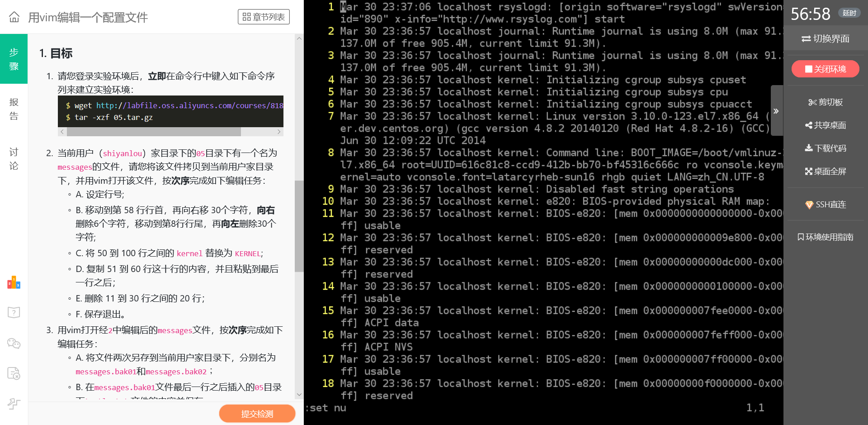Click the 延时 extend-time badge
This screenshot has height=425, width=868.
click(x=849, y=13)
